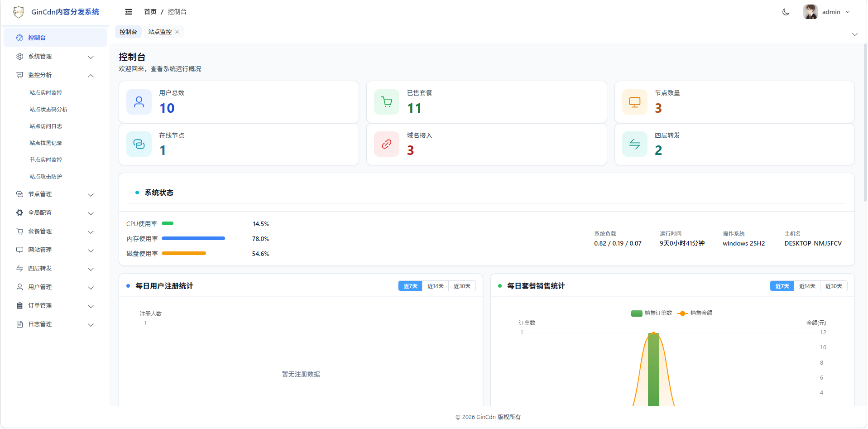Select 近7天 in user registration chart

pyautogui.click(x=410, y=286)
